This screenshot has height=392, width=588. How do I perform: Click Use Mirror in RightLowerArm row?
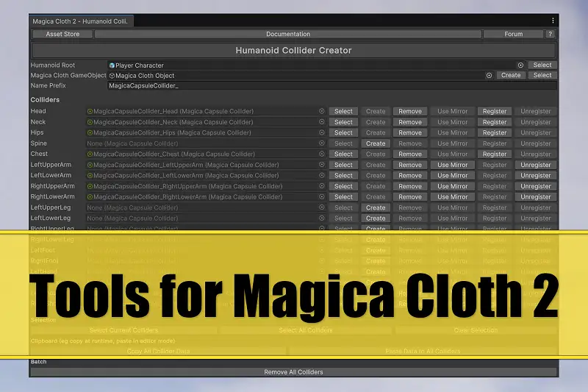pos(452,197)
